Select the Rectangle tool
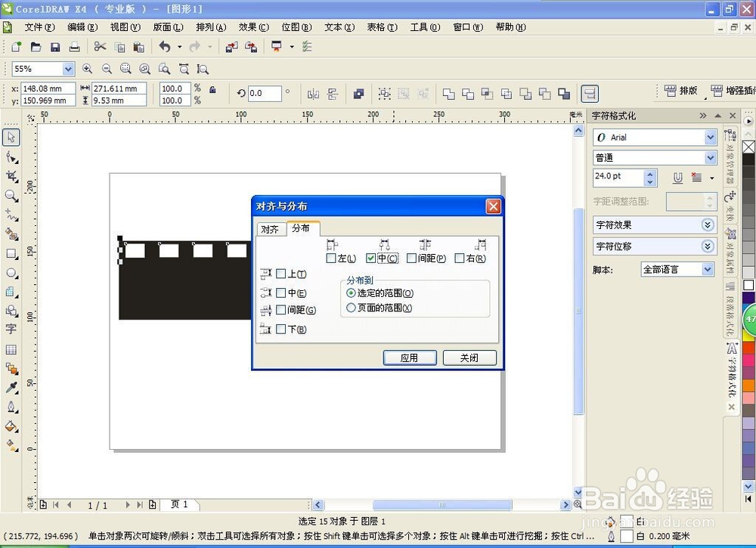Image resolution: width=756 pixels, height=548 pixels. (x=11, y=254)
